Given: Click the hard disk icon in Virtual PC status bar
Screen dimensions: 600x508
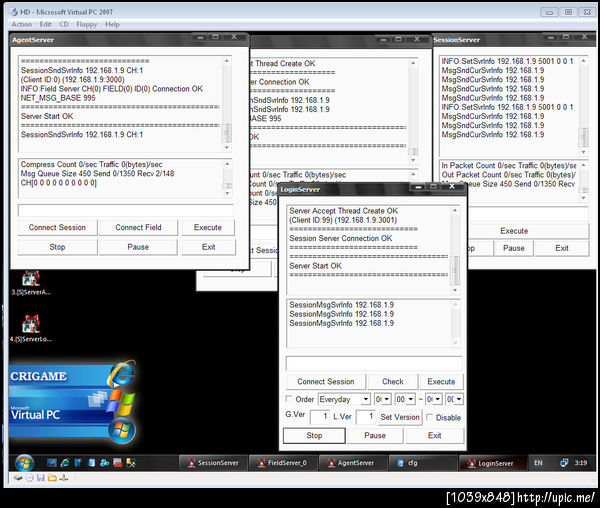Looking at the screenshot, I should [x=18, y=478].
